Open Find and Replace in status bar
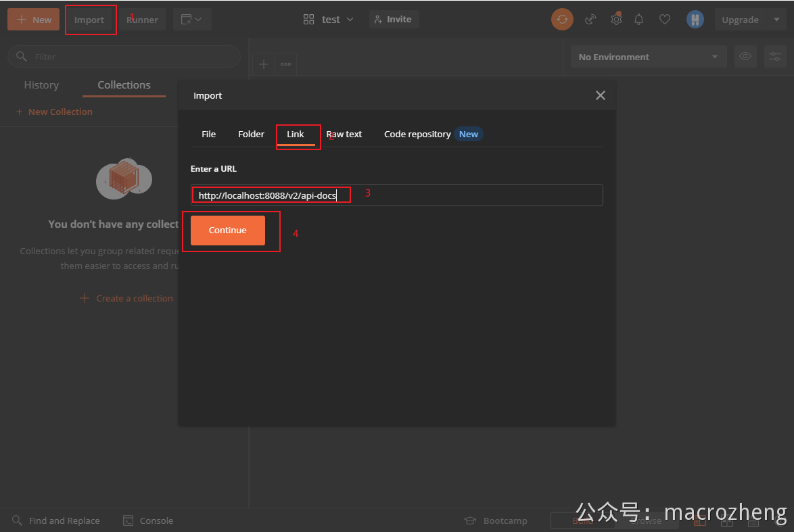Image resolution: width=794 pixels, height=532 pixels. coord(56,521)
